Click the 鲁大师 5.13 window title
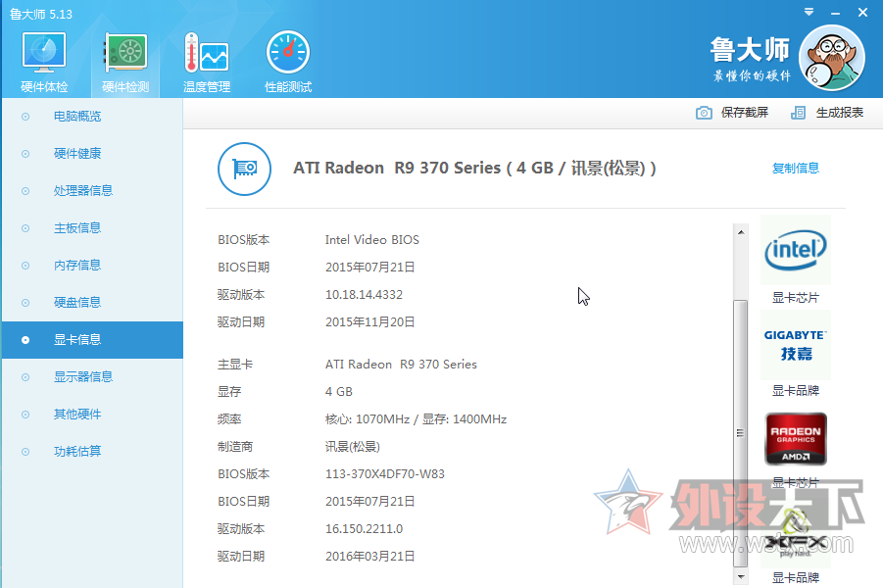Viewport: 883px width, 588px height. 41,14
